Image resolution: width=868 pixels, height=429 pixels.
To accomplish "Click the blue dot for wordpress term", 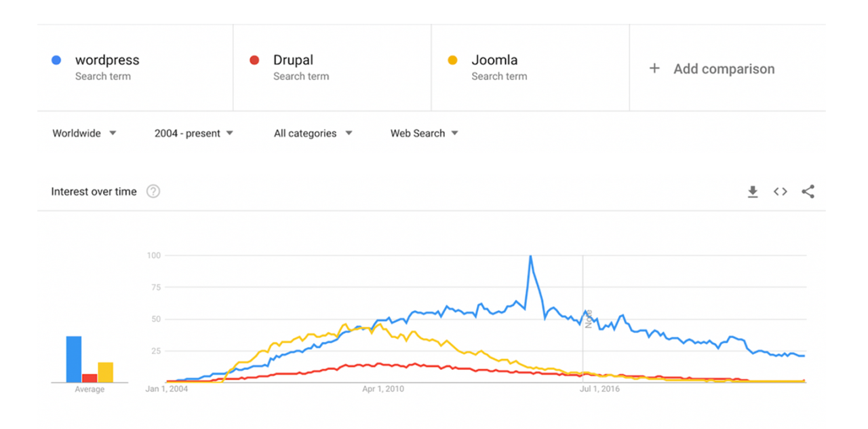I will point(56,60).
